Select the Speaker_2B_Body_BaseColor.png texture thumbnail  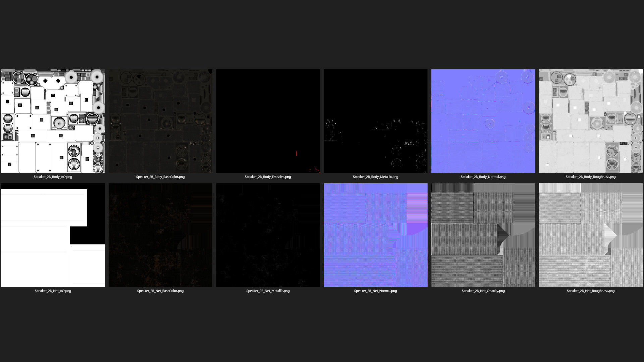point(160,121)
